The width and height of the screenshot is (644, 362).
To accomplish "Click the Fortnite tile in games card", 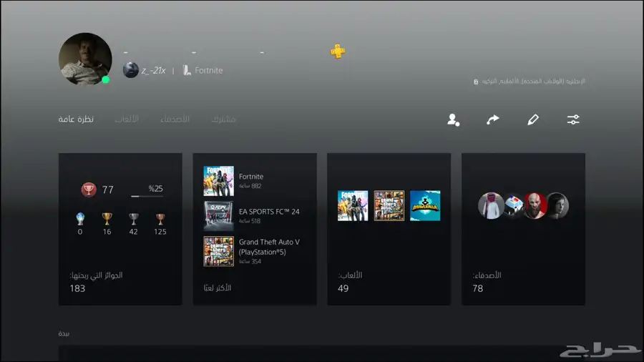I will point(353,205).
